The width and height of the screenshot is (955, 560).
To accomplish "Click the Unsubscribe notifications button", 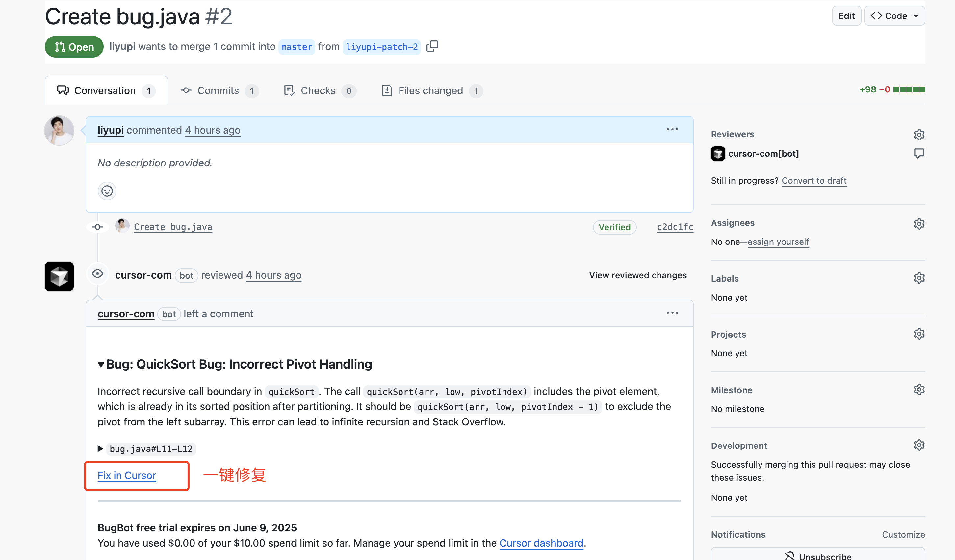I will tap(818, 555).
